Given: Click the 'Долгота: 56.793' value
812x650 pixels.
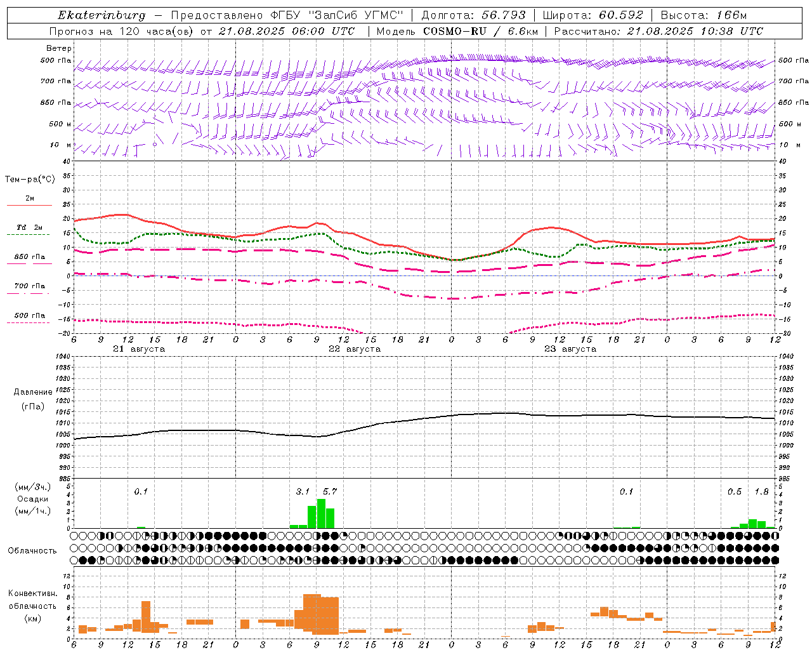Looking at the screenshot, I should 473,15.
